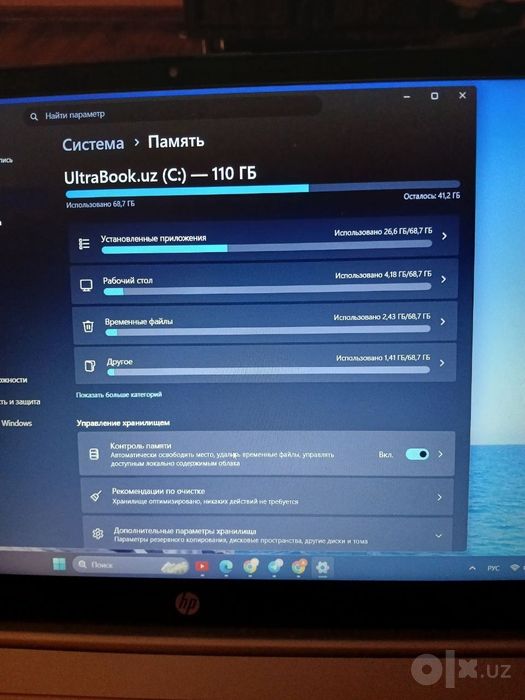The image size is (525, 700).
Task: Click the Desktop monitor icon
Action: [x=86, y=285]
